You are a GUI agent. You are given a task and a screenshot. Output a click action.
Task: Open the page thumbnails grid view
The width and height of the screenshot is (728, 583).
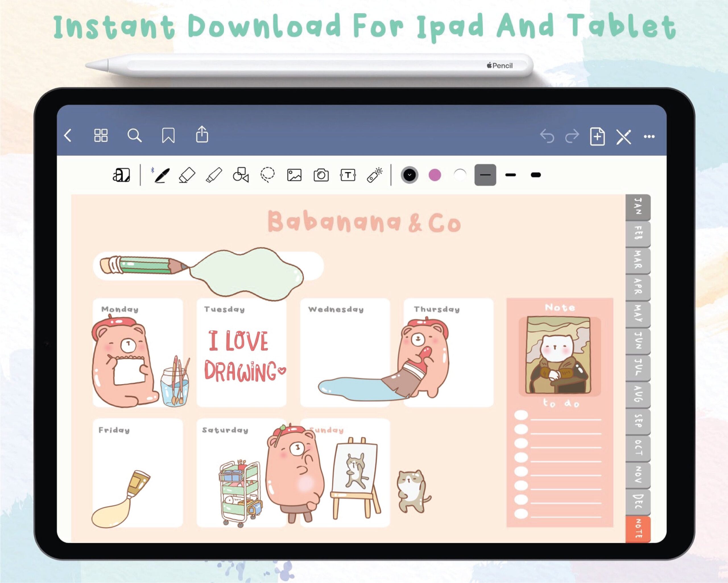coord(101,135)
